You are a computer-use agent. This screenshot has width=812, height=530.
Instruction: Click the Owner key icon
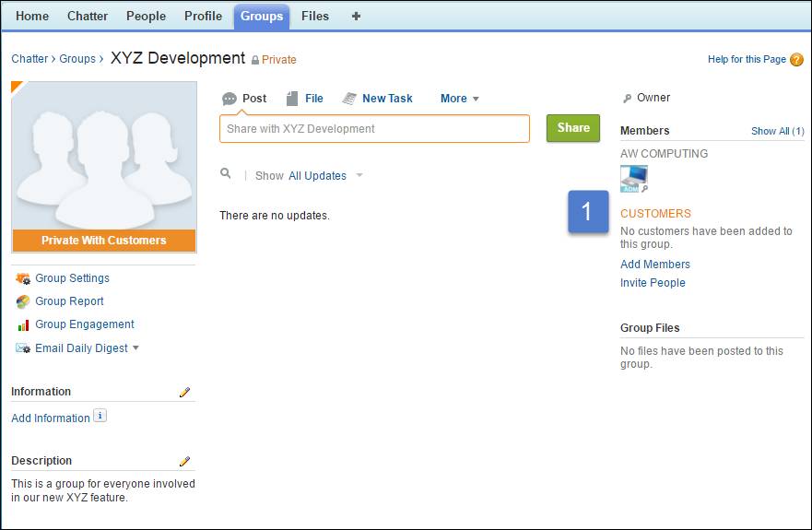pos(627,98)
